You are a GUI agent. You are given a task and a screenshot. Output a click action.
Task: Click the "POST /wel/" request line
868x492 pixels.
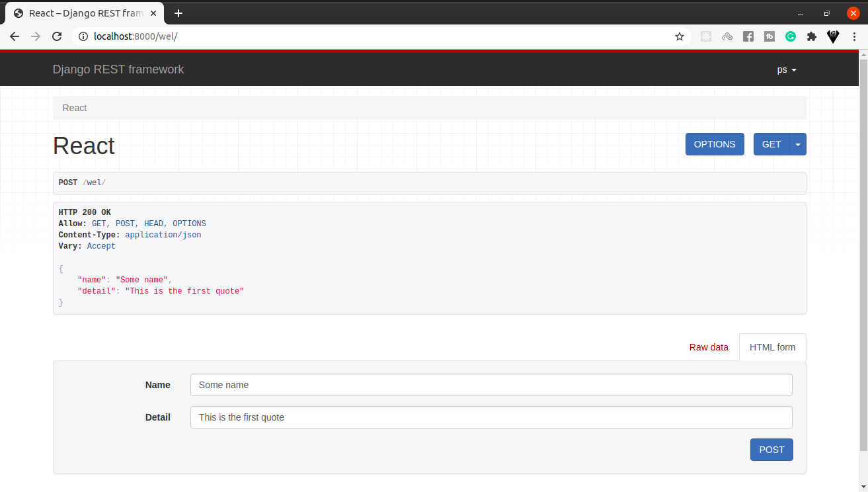82,183
